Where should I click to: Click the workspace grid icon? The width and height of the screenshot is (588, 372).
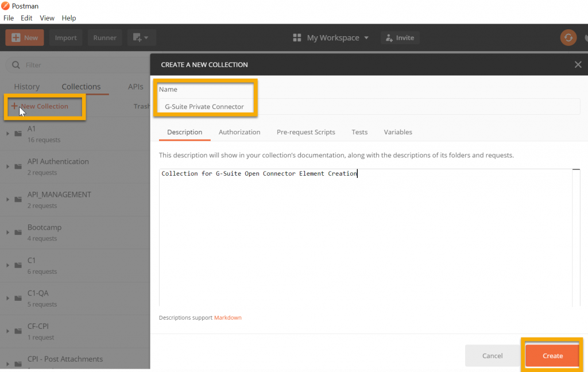click(297, 37)
